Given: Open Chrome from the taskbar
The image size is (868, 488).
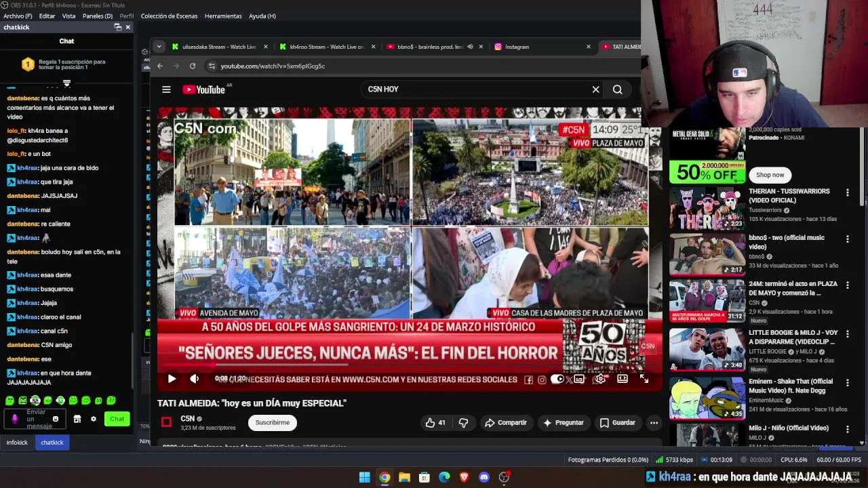Looking at the screenshot, I should (384, 477).
